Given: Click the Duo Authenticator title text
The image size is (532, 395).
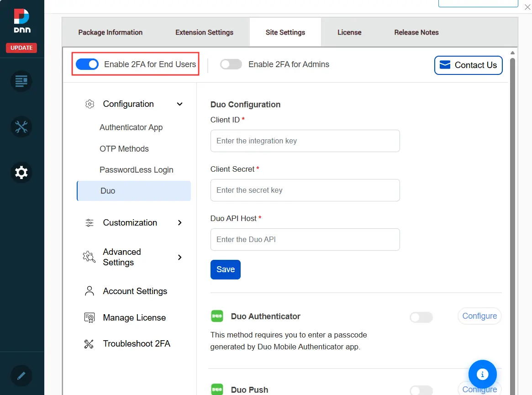Looking at the screenshot, I should (x=266, y=316).
